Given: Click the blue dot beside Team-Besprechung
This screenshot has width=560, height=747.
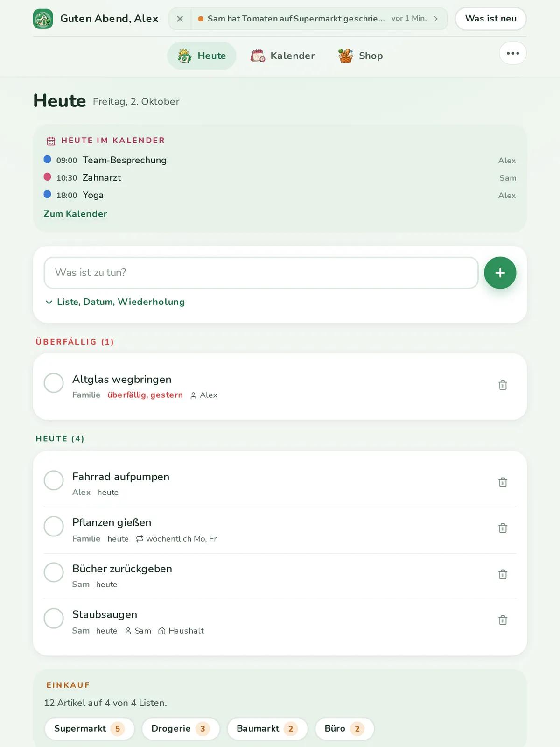Looking at the screenshot, I should tap(47, 159).
